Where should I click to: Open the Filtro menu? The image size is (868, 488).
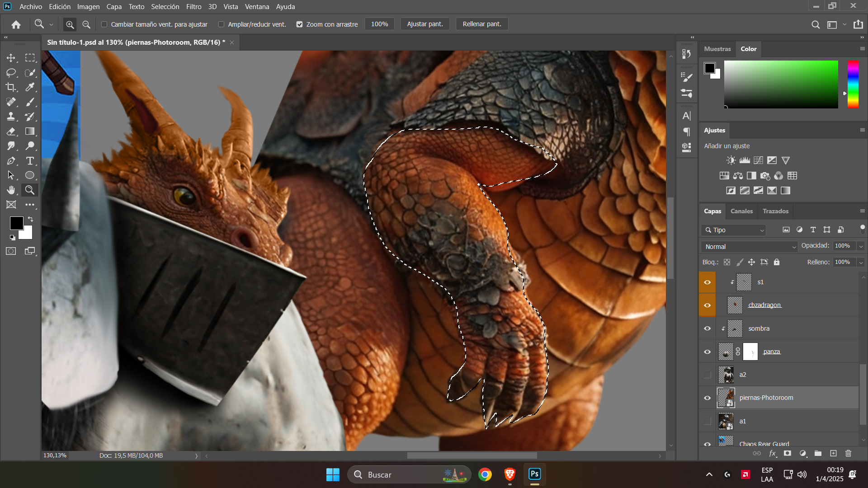193,7
